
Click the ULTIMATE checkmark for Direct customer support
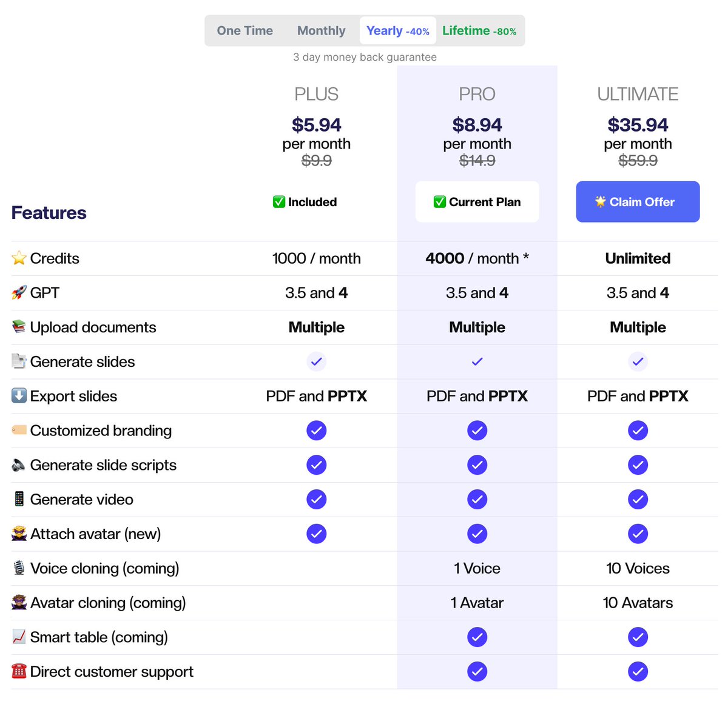click(x=638, y=672)
